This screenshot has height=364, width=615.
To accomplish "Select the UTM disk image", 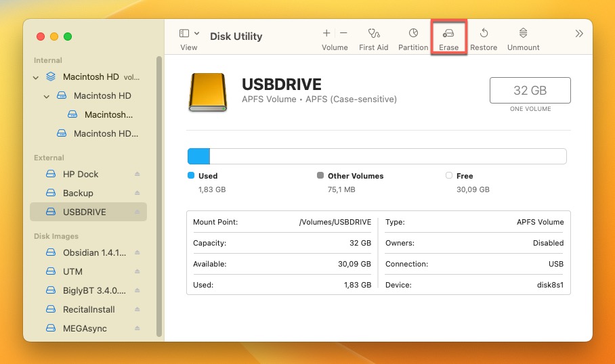I will (89, 271).
